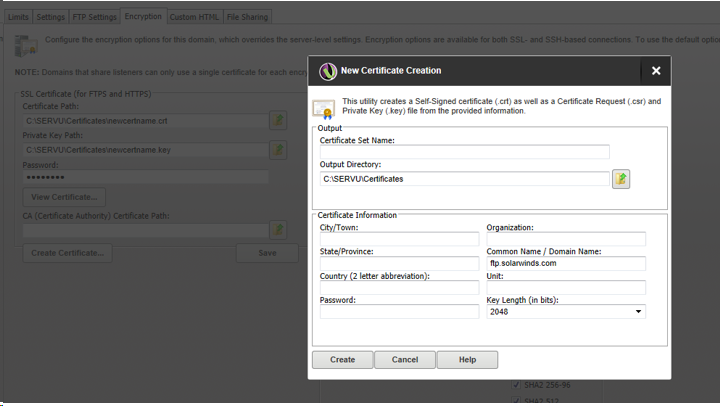Image resolution: width=720 pixels, height=406 pixels.
Task: Toggle the SHA2 256-96 checkbox
Action: click(516, 384)
